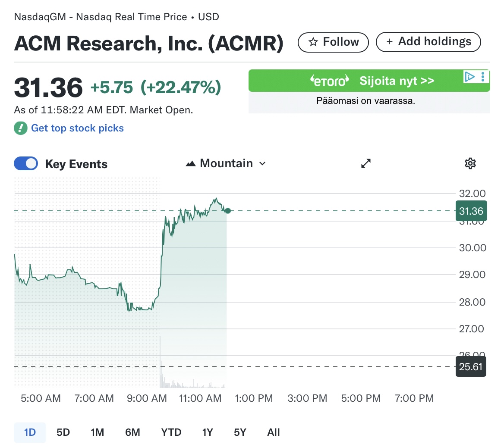
Task: Click the green exclamation badge icon
Action: [21, 128]
